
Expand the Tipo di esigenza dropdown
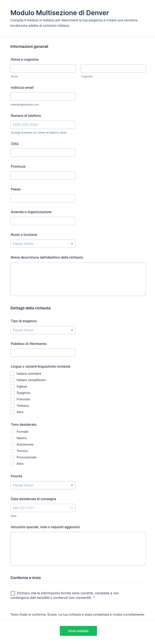[43, 330]
